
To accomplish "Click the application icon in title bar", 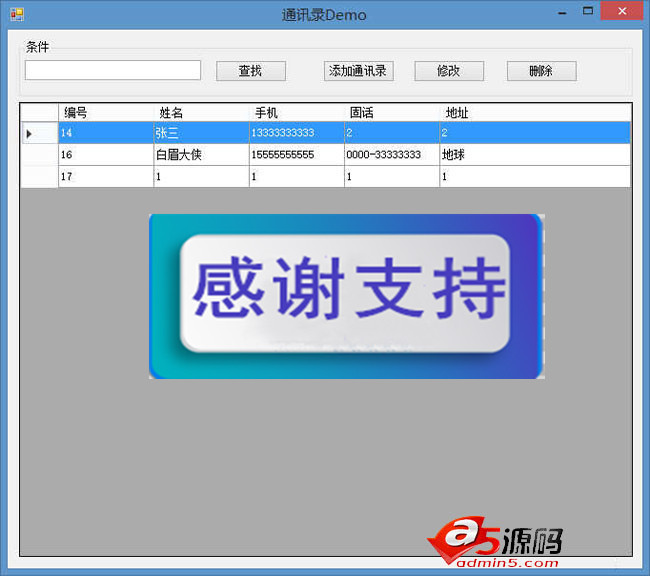I will click(17, 15).
